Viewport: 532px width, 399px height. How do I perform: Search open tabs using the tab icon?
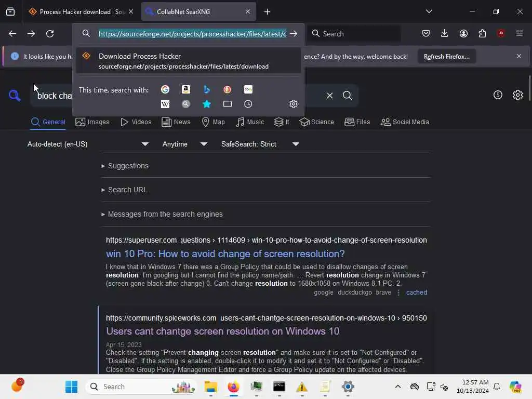pyautogui.click(x=228, y=104)
